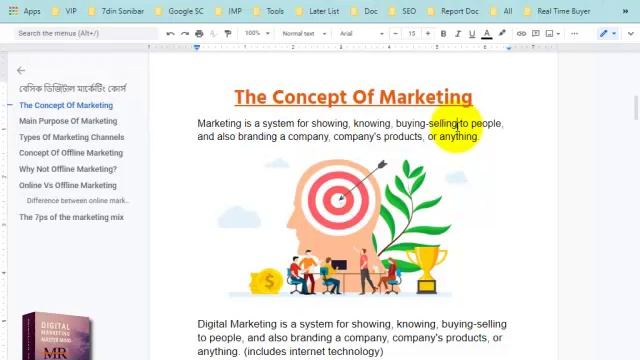Open the 7din Sonibar bookmarks folder
Screen dimensions: 640x360
click(x=116, y=11)
